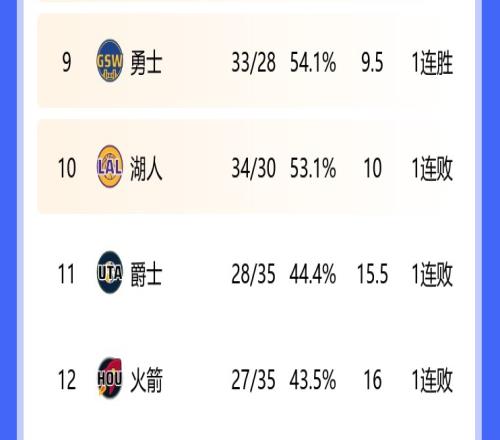
Task: Click rank number 9
Action: (x=67, y=62)
